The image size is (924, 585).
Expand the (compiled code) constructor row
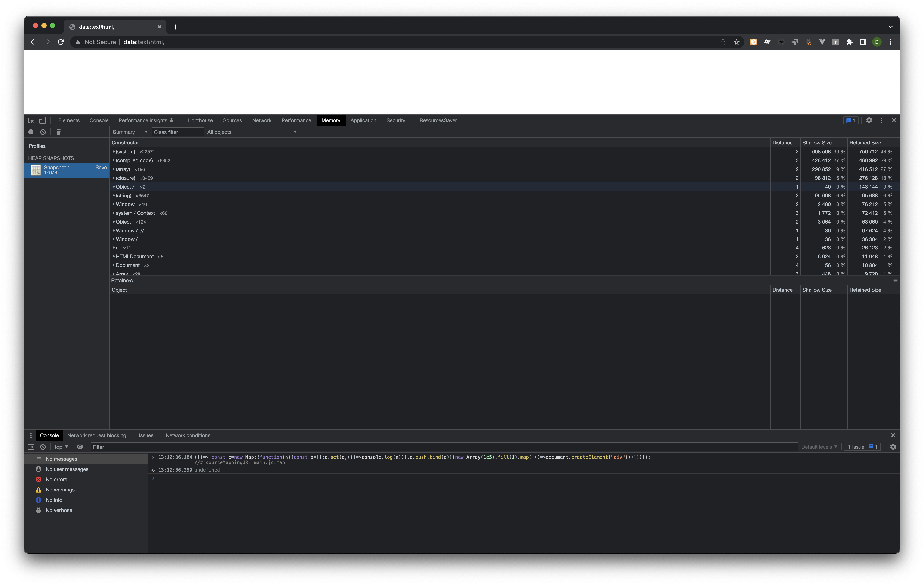pyautogui.click(x=114, y=160)
